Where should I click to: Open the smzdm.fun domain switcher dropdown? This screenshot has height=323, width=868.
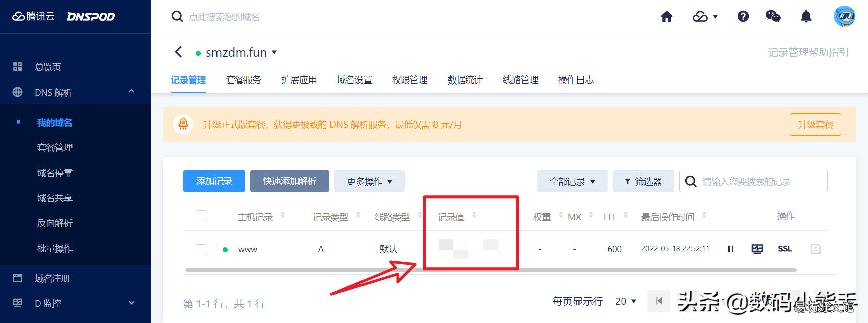click(274, 52)
